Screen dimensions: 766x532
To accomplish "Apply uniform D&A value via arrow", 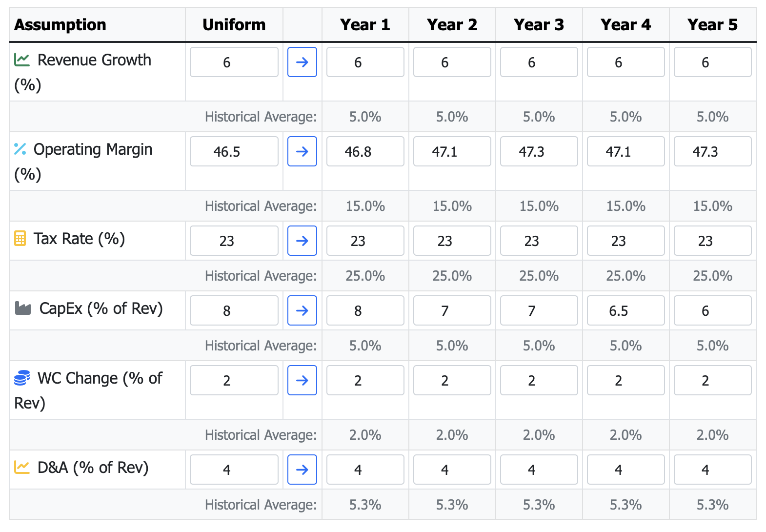I will 302,470.
